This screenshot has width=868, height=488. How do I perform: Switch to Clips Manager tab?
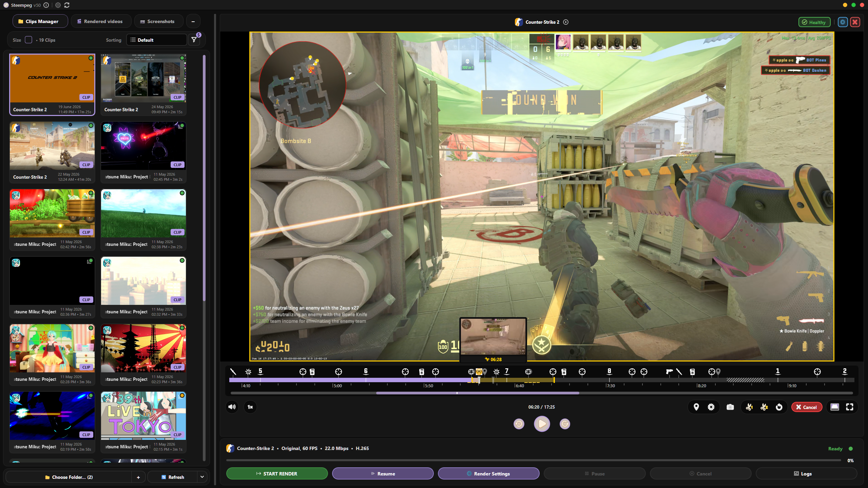coord(40,21)
